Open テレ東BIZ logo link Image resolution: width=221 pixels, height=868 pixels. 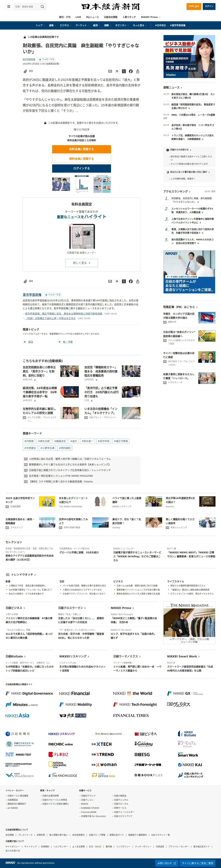pos(58,754)
